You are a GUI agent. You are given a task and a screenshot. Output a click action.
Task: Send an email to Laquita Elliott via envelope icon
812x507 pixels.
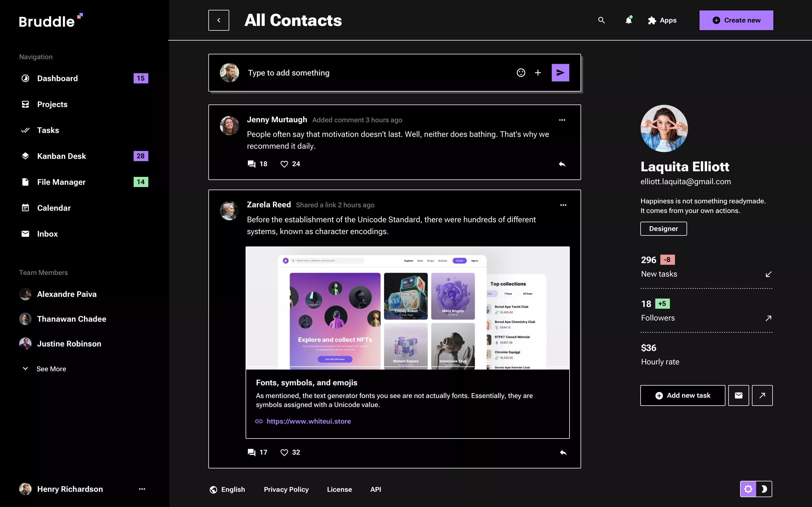(738, 395)
